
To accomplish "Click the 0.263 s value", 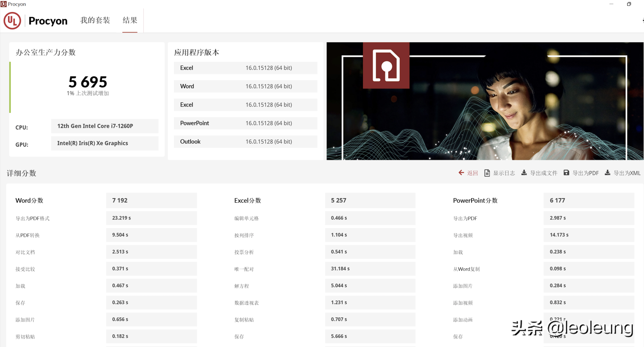I will coord(152,302).
